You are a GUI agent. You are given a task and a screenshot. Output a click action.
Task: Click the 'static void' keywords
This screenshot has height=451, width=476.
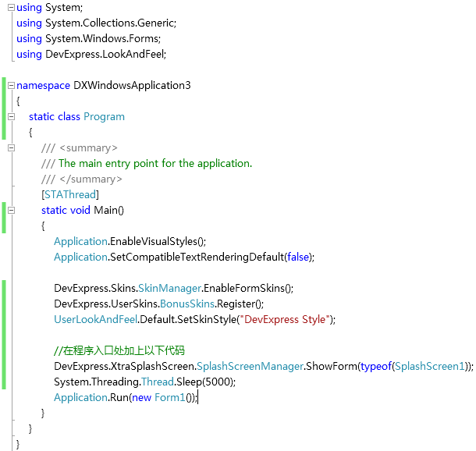(66, 211)
